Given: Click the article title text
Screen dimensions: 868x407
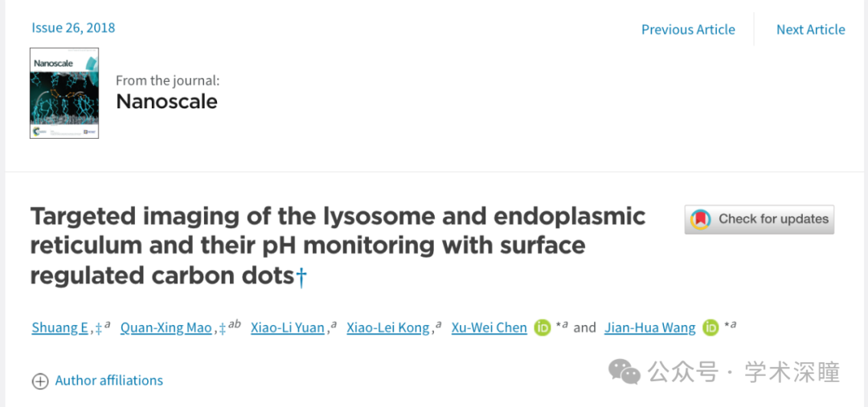Looking at the screenshot, I should [x=338, y=246].
